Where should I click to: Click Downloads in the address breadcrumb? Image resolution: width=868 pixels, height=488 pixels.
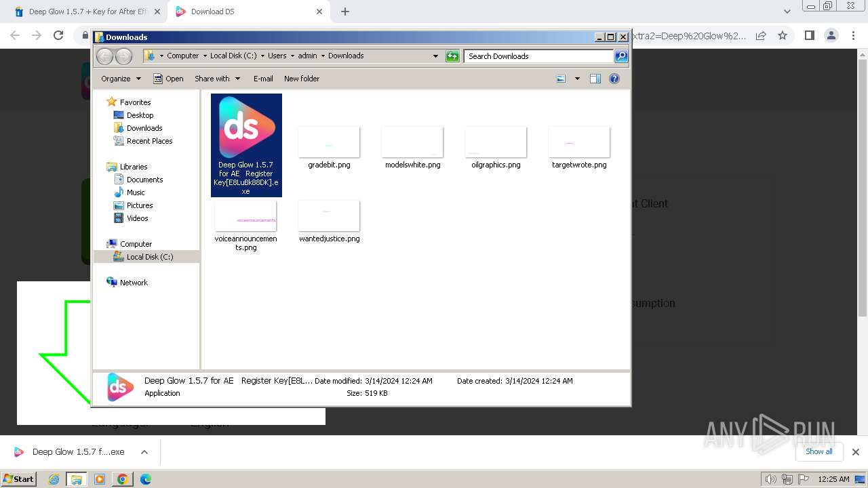(x=346, y=56)
